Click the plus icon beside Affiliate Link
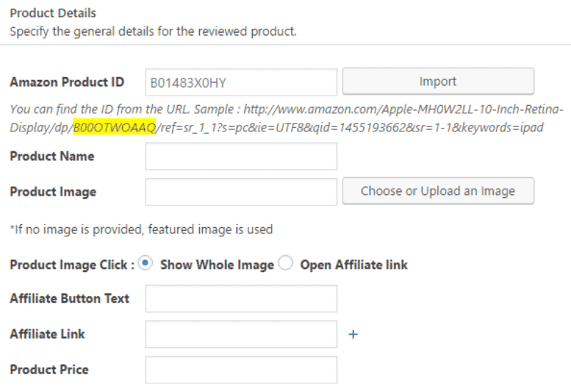The image size is (571, 392). pyautogui.click(x=353, y=334)
